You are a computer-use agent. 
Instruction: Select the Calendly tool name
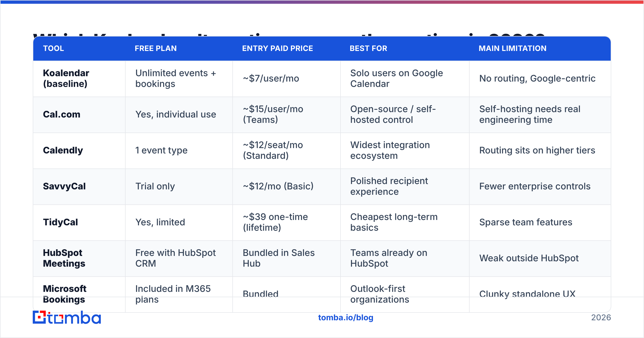pos(63,150)
